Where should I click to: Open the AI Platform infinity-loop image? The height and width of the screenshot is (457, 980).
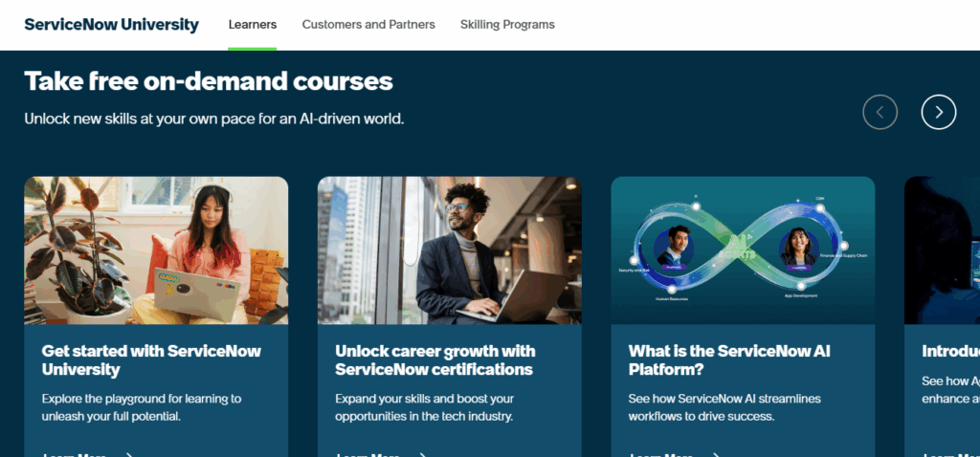[743, 250]
